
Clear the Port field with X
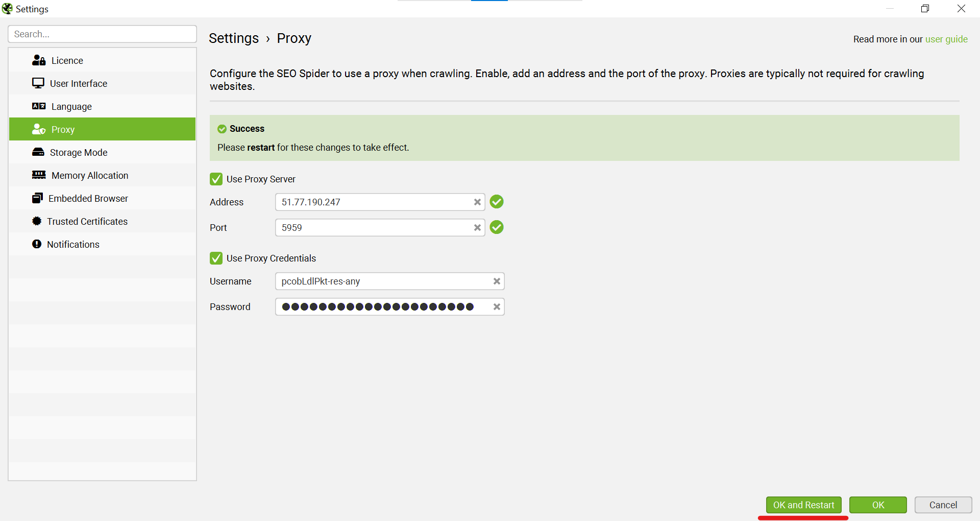point(477,228)
